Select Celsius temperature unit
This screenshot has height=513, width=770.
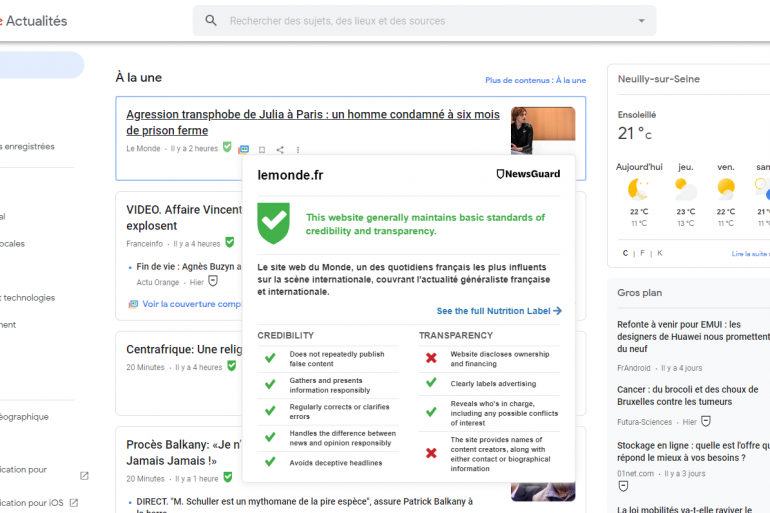[625, 253]
